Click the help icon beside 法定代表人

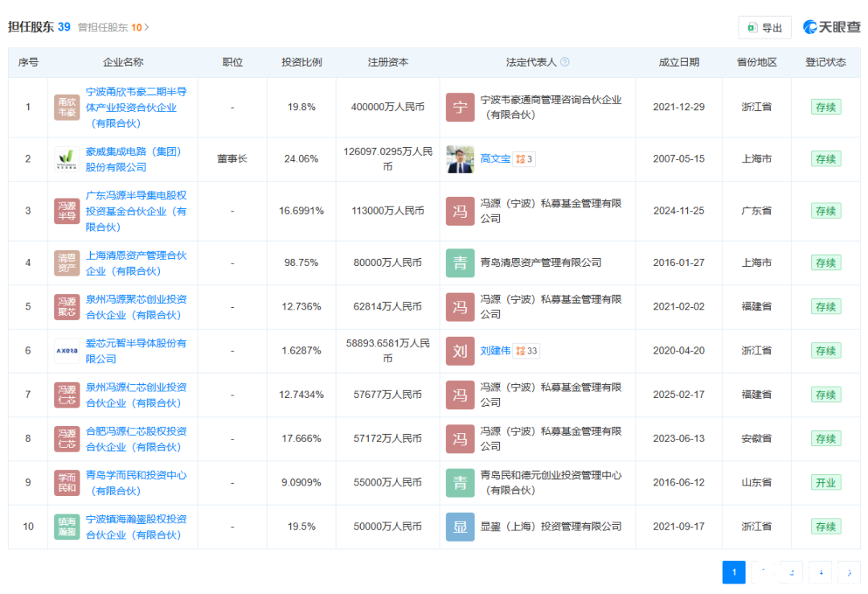pos(565,62)
